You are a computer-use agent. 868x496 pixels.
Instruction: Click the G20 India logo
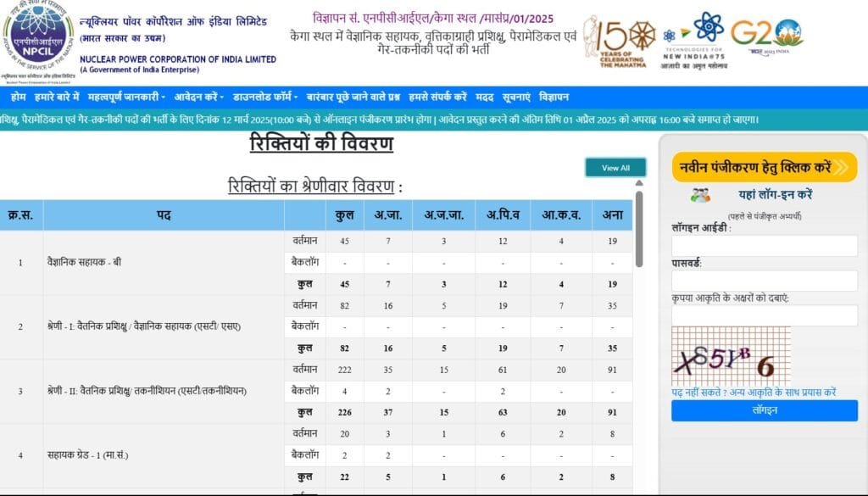tap(765, 36)
